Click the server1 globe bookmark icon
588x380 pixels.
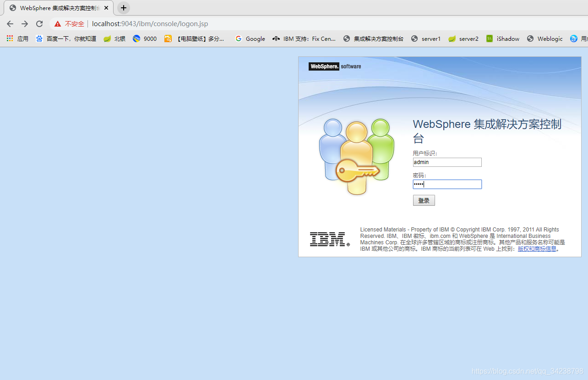[x=414, y=39]
